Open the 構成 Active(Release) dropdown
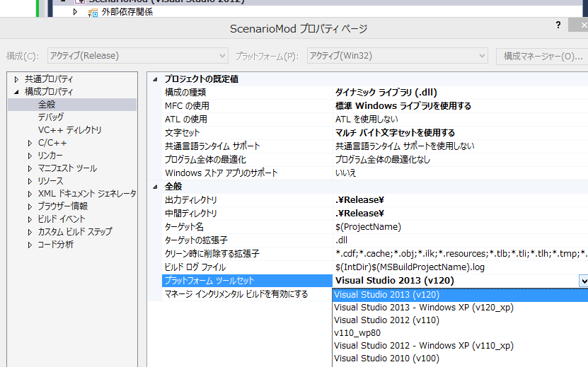This screenshot has width=588, height=367. [x=137, y=56]
